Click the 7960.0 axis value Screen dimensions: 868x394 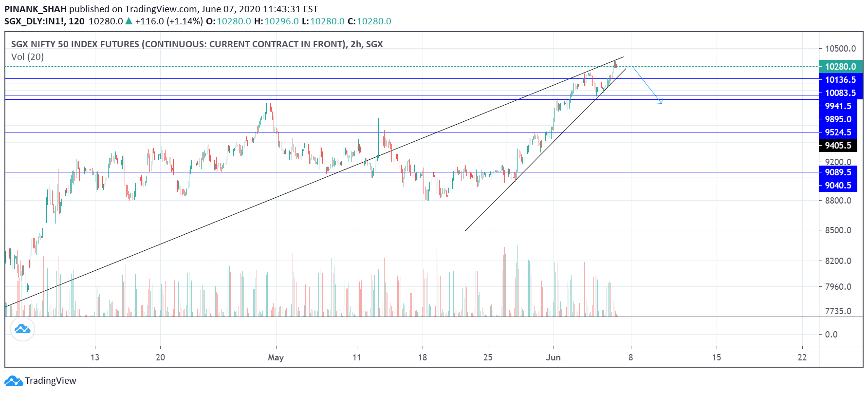click(838, 287)
